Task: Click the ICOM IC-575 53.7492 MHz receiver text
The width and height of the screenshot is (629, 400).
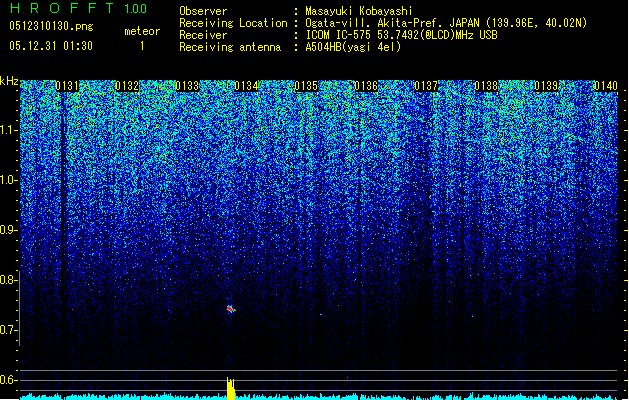Action: click(x=402, y=35)
